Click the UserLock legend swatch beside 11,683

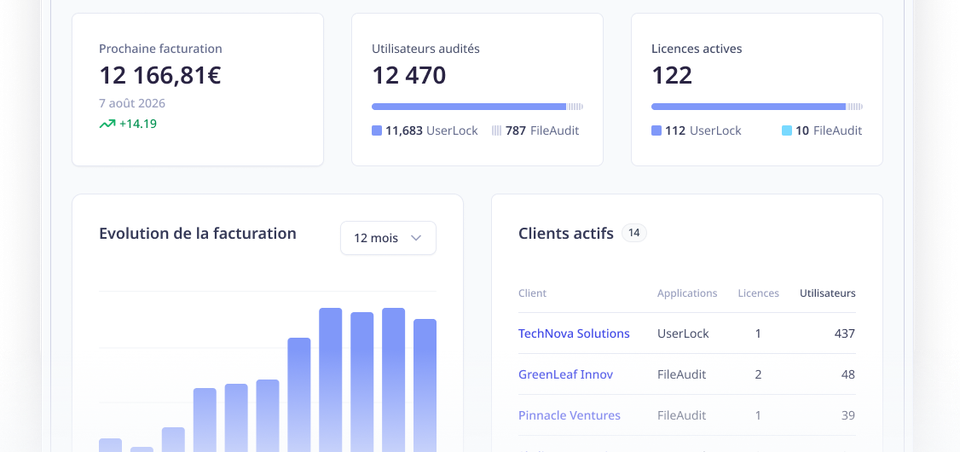377,130
